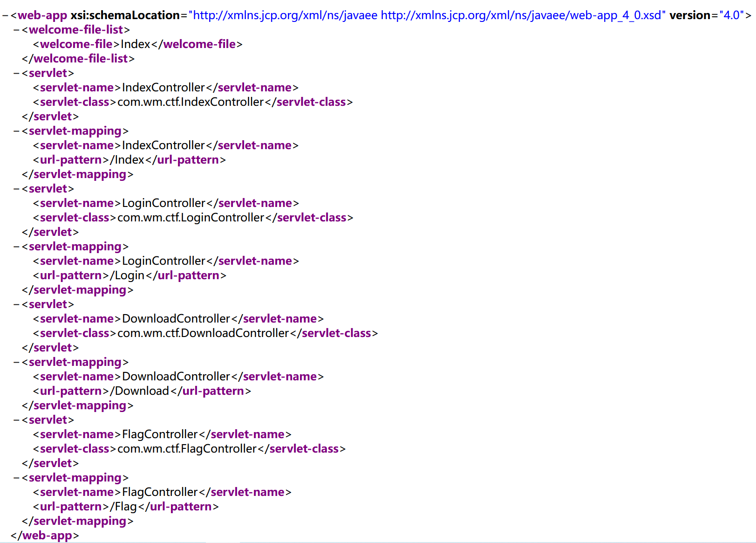The width and height of the screenshot is (756, 543).
Task: Collapse the root web-app element
Action: click(5, 15)
